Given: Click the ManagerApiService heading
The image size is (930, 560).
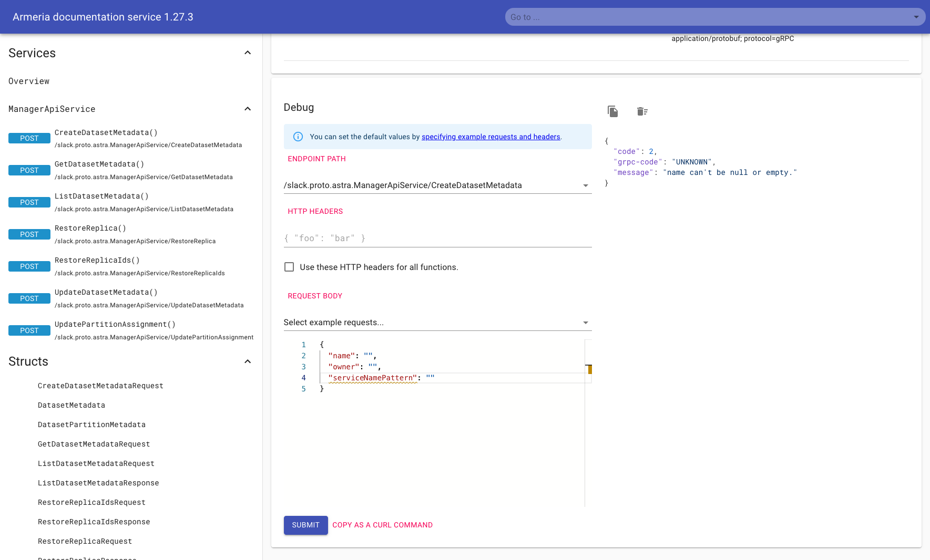Looking at the screenshot, I should click(x=52, y=109).
